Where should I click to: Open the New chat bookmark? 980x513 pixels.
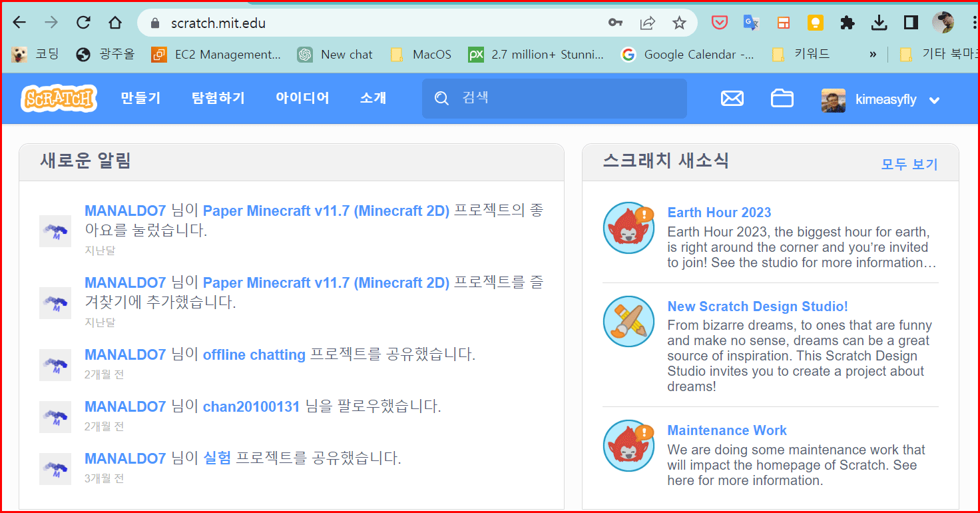pos(336,55)
